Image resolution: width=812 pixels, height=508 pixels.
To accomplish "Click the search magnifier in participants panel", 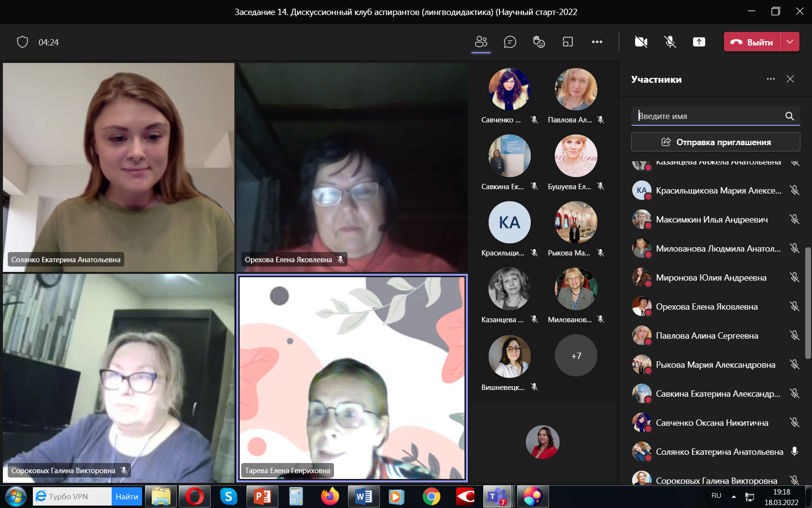I will pyautogui.click(x=789, y=116).
